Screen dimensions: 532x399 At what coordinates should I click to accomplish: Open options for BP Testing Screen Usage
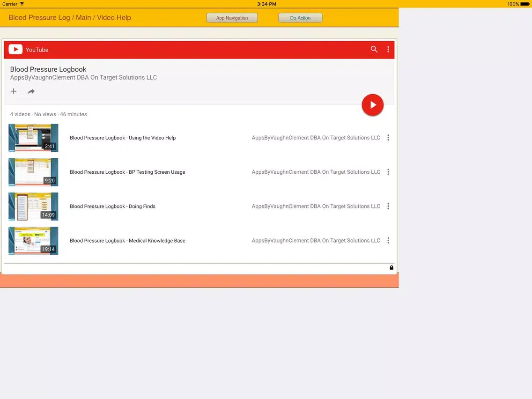388,172
